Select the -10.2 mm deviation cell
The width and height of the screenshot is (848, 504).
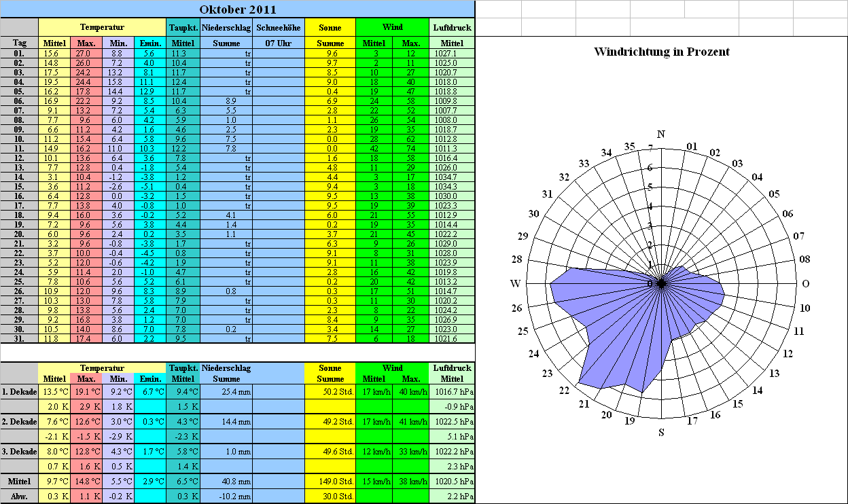226,496
